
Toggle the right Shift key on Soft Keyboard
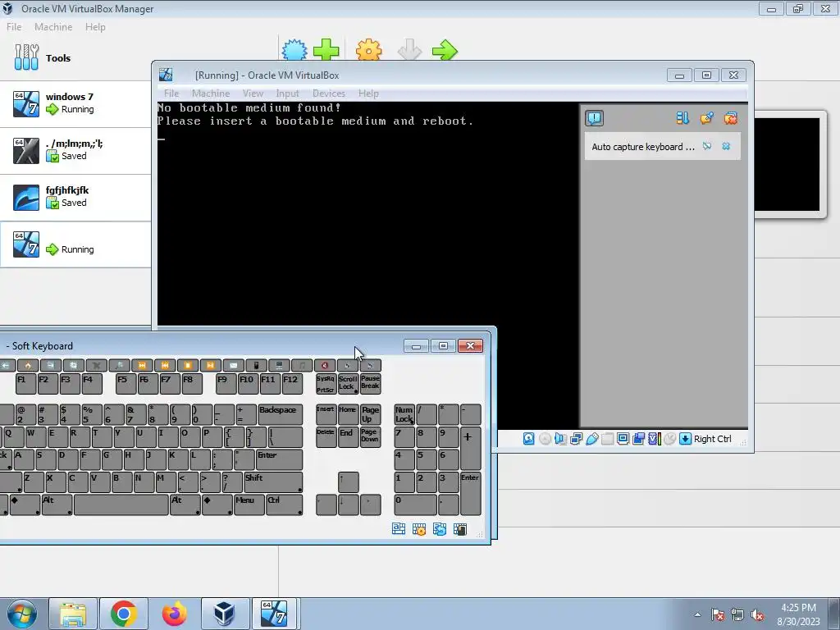(272, 482)
